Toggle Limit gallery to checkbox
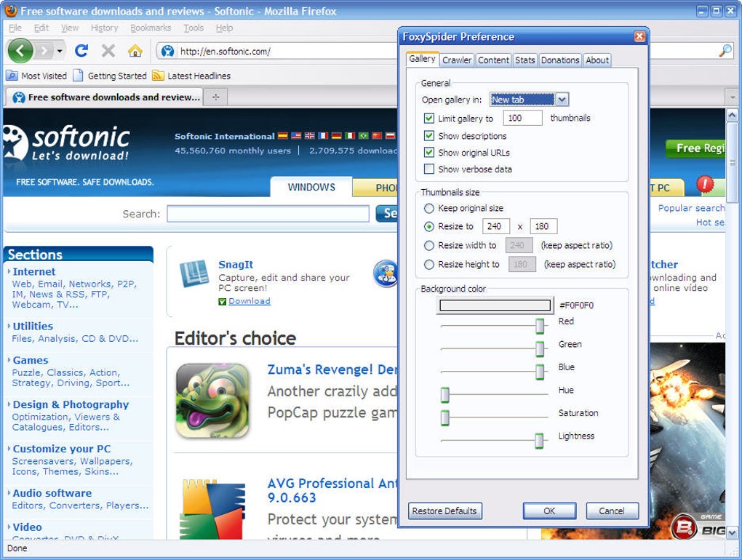The width and height of the screenshot is (742, 560). pyautogui.click(x=429, y=119)
